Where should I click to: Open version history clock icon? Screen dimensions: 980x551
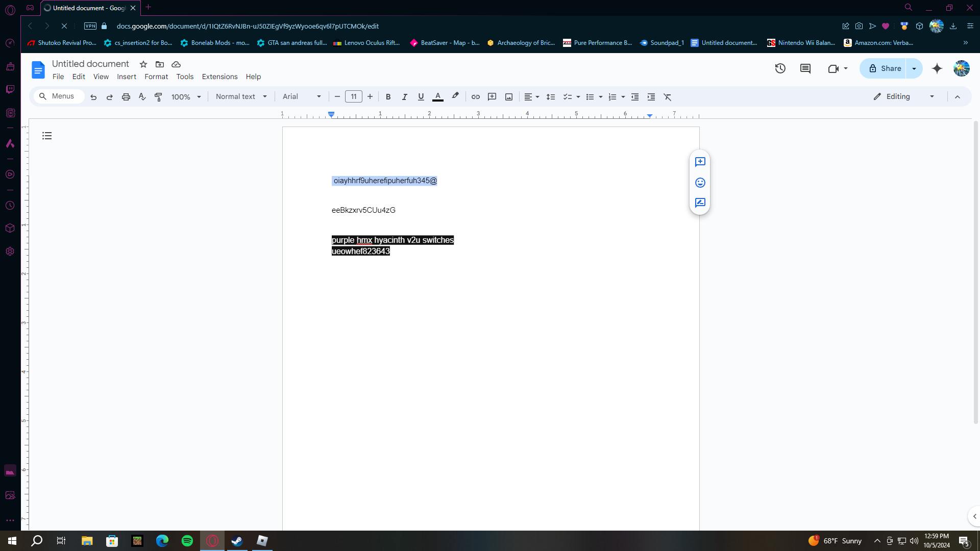point(780,68)
